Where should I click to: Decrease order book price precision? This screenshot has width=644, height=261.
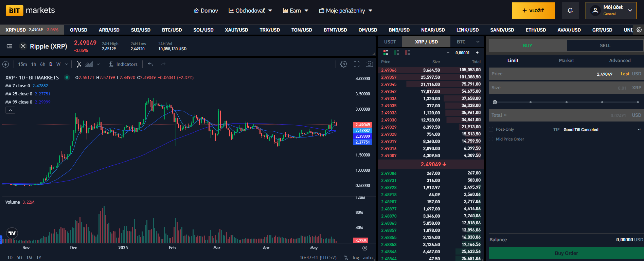[448, 53]
